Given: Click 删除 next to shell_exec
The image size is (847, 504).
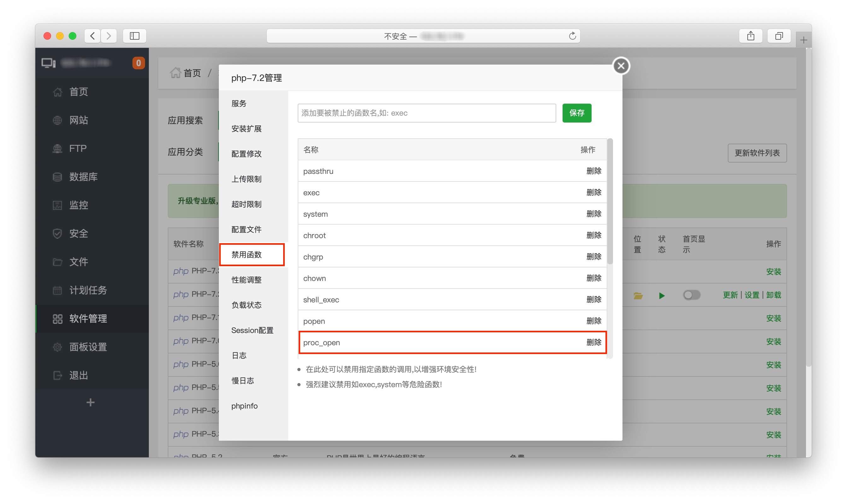Looking at the screenshot, I should click(593, 300).
